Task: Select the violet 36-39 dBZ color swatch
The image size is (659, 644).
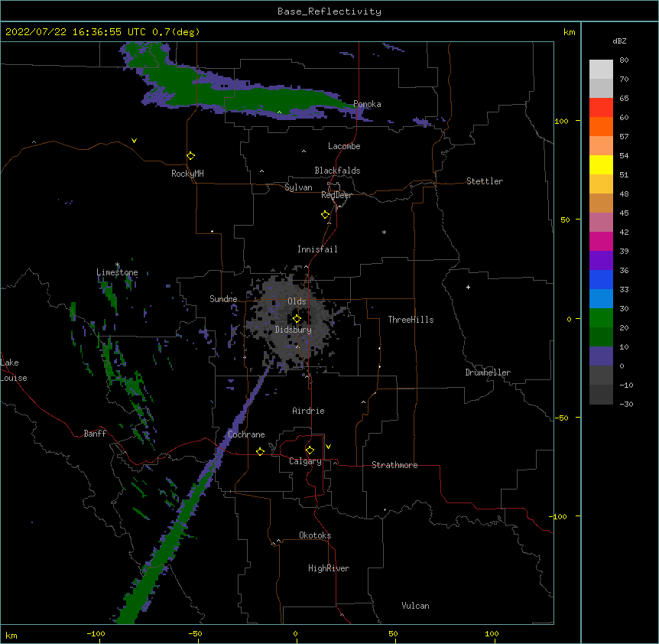Action: click(x=601, y=261)
